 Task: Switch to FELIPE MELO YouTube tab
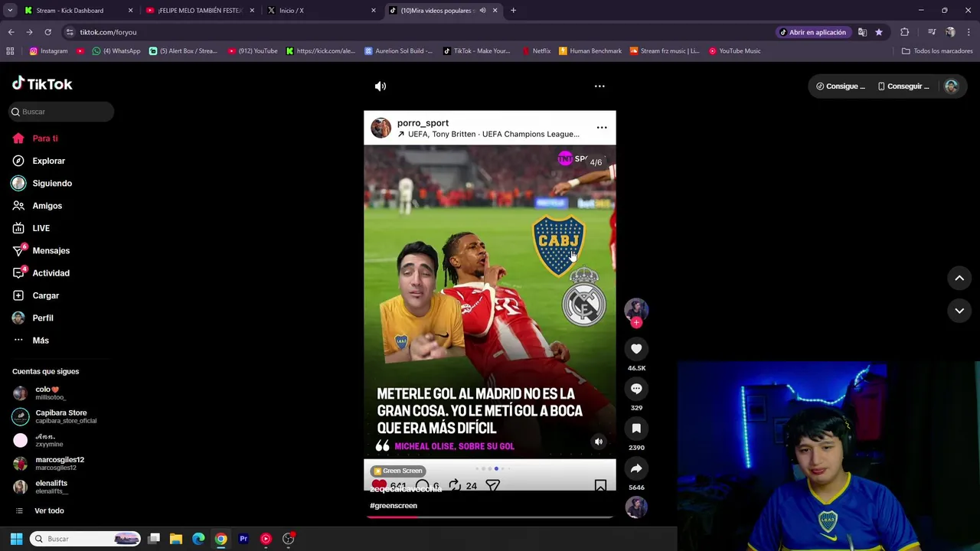click(x=199, y=11)
